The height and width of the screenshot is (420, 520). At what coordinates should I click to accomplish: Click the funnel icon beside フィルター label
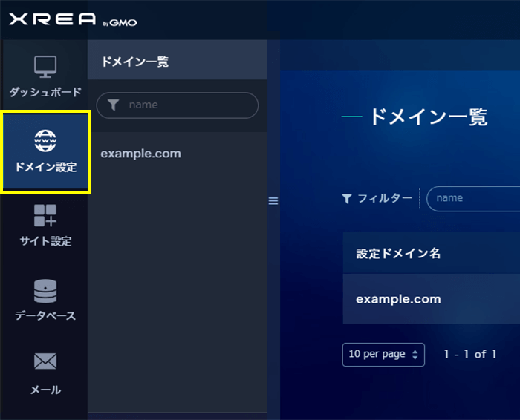pos(347,199)
